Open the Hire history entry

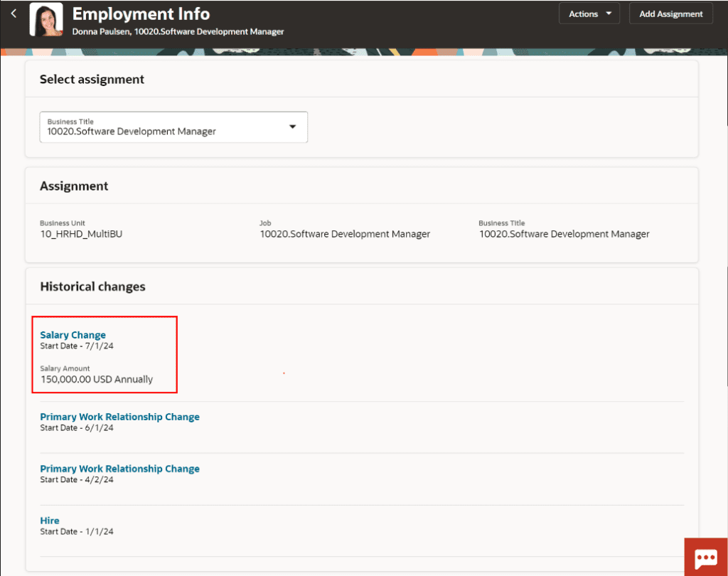pos(50,521)
